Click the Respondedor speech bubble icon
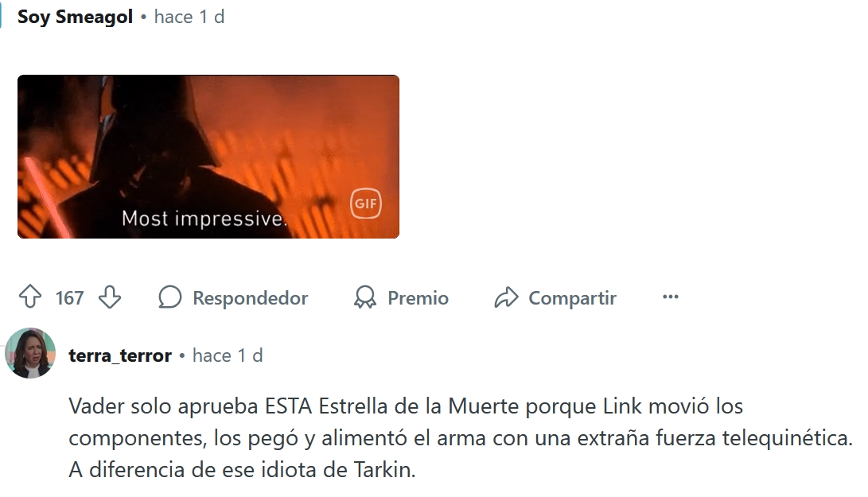 tap(170, 297)
